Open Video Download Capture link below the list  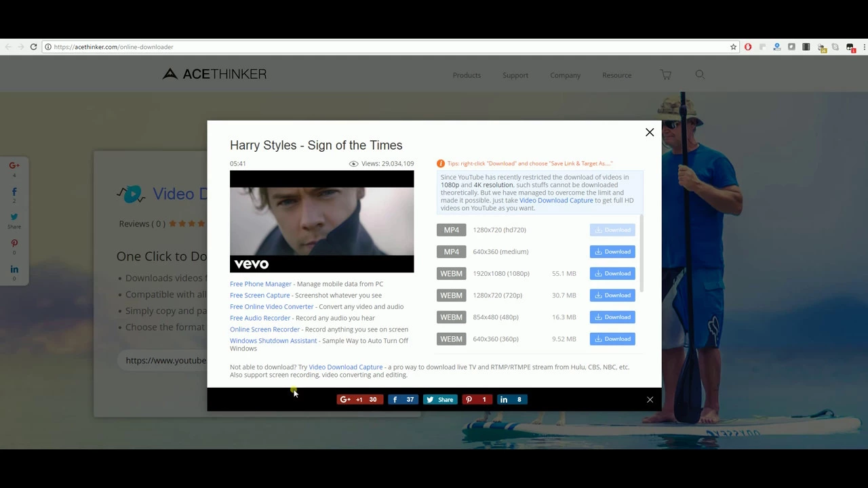[x=346, y=367]
